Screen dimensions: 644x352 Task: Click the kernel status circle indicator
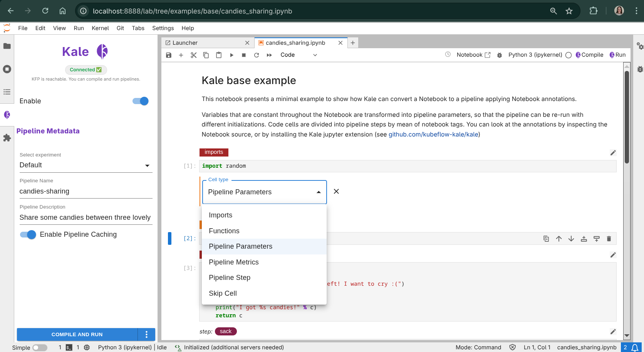pyautogui.click(x=569, y=55)
